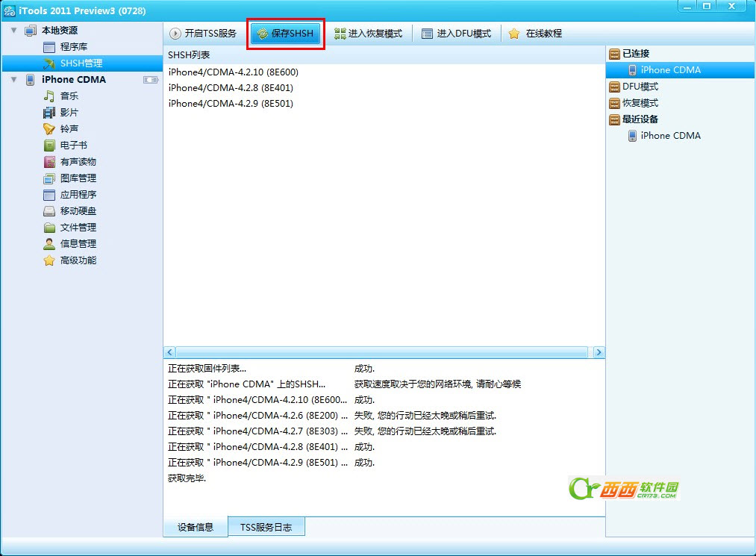Click the DFU模式 group icon

(x=614, y=87)
